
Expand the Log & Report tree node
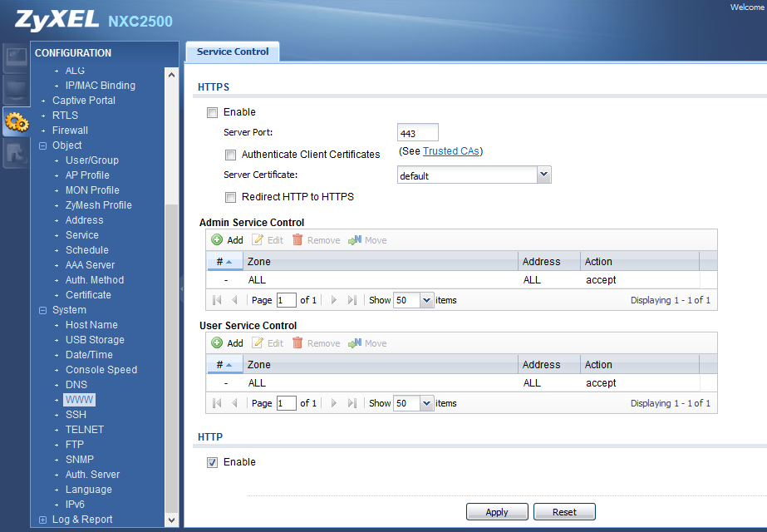[43, 520]
